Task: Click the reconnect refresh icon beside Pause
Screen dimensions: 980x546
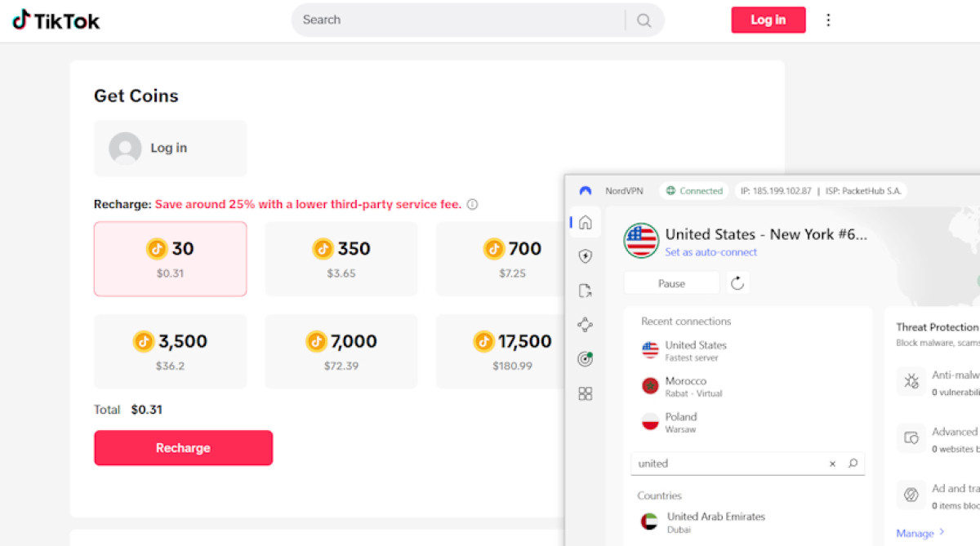Action: point(737,283)
